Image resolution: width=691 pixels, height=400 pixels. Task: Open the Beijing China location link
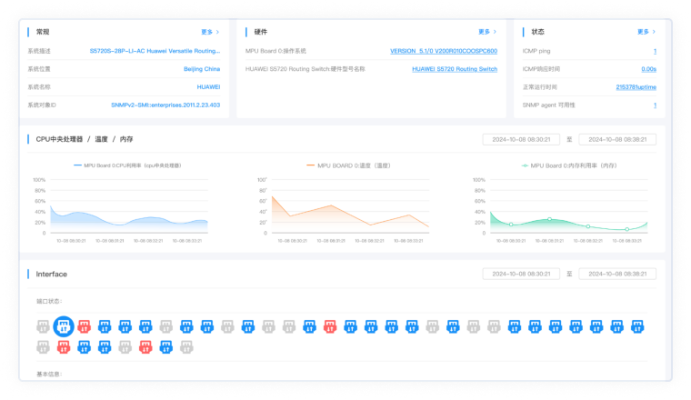click(201, 69)
